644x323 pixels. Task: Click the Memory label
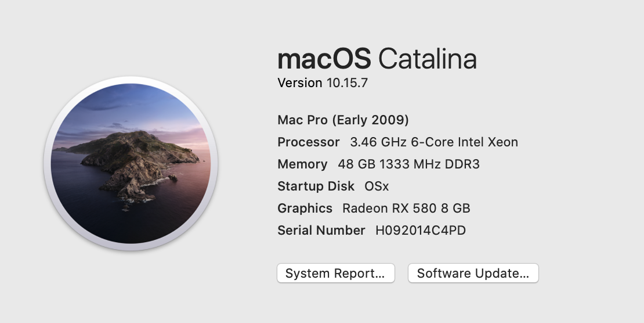pyautogui.click(x=302, y=164)
